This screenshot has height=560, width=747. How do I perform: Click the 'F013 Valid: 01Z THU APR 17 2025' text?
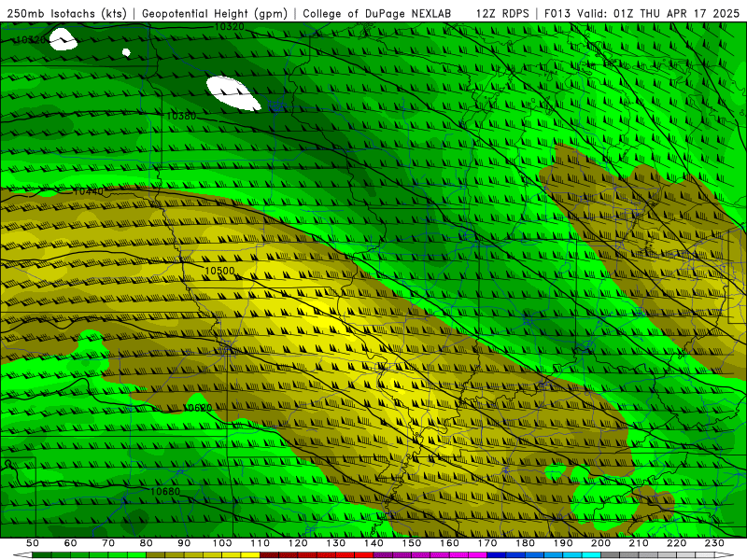(641, 14)
